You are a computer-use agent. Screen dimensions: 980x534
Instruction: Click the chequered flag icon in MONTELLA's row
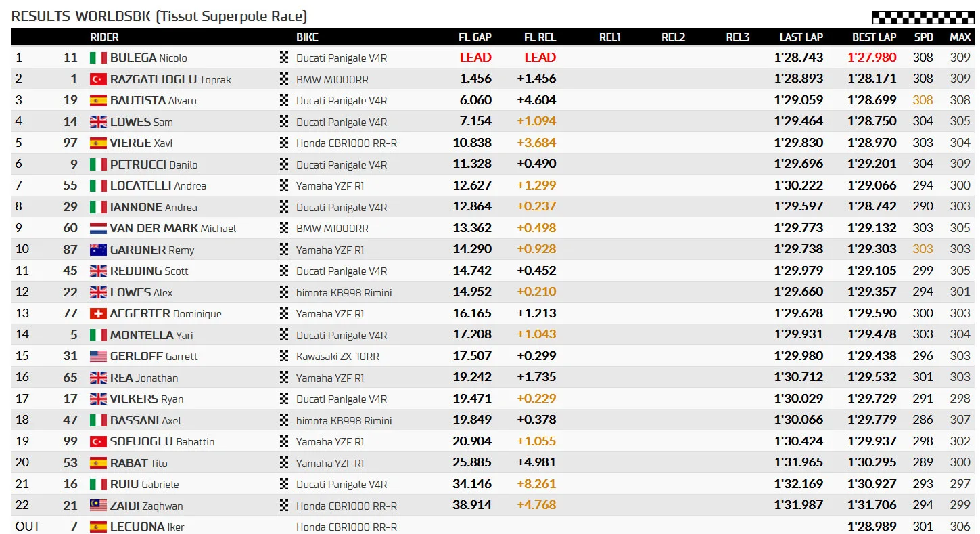point(284,335)
